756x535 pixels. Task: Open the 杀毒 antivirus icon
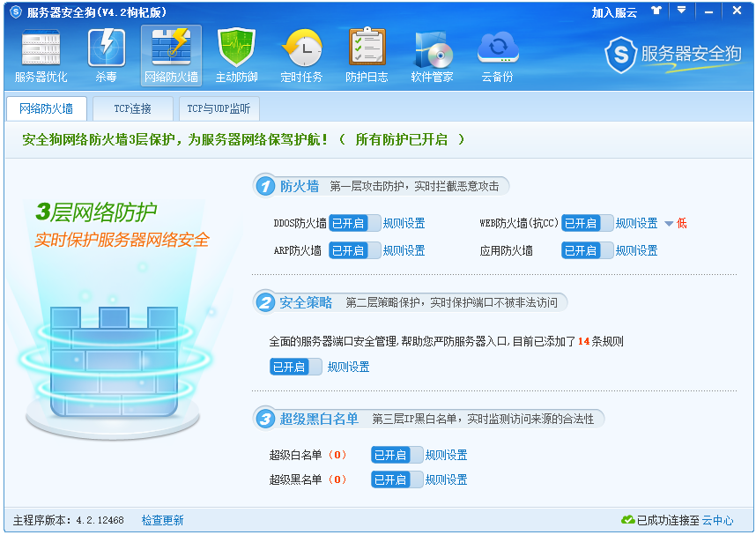click(106, 56)
